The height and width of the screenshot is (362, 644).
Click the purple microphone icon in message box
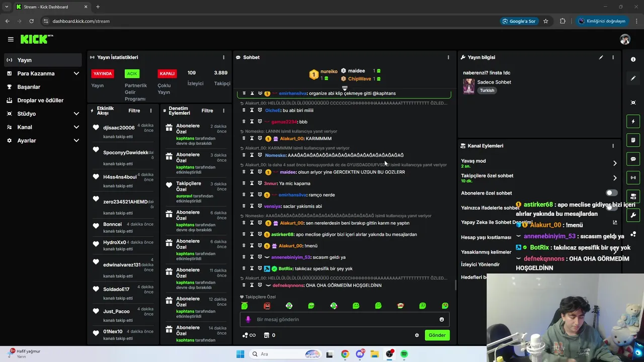point(248,319)
